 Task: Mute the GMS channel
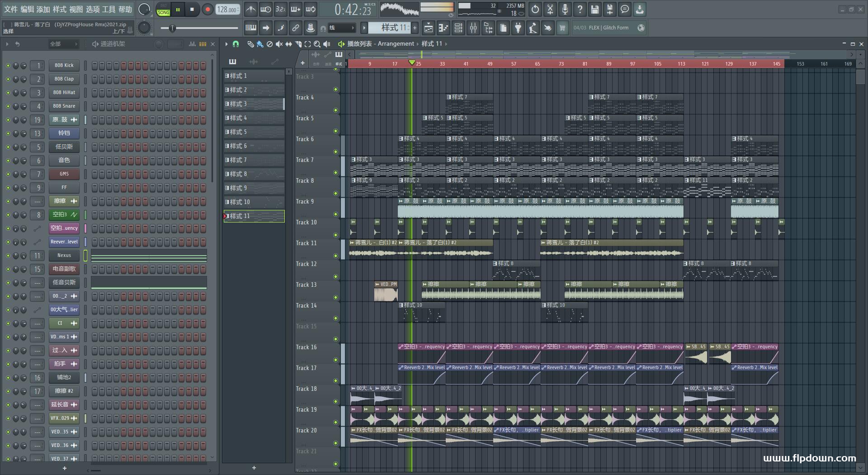[x=8, y=174]
